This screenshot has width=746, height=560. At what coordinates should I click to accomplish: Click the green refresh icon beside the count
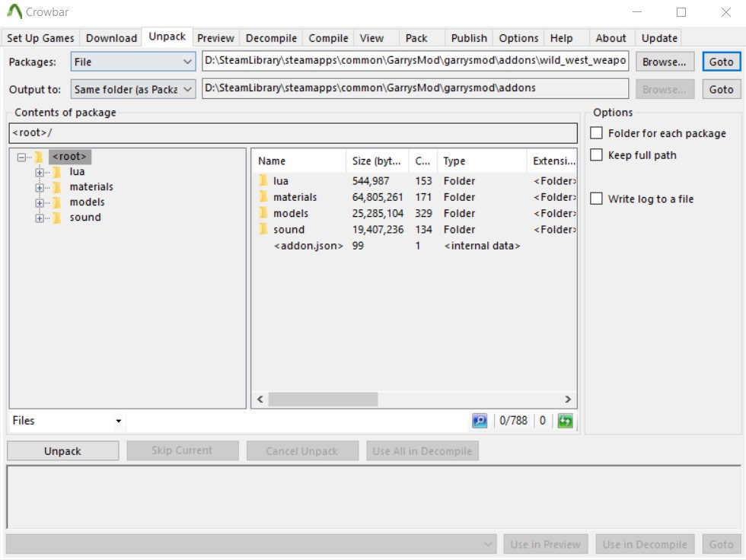[565, 421]
